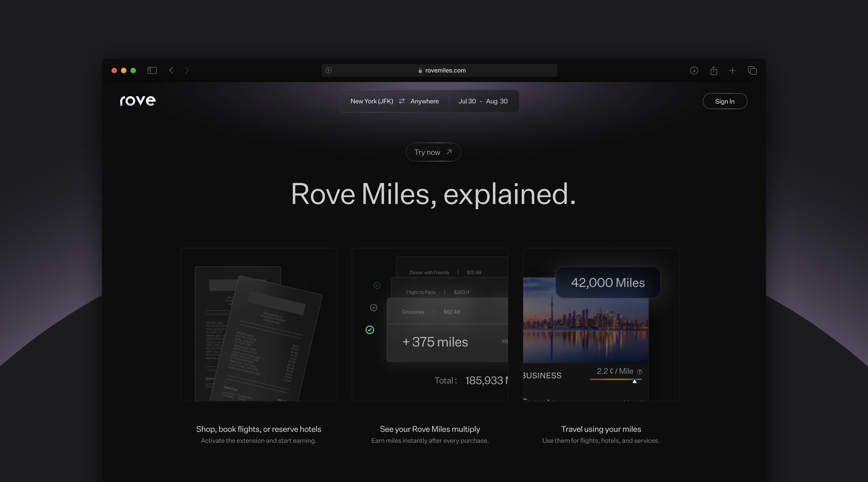Go back with the browser back arrow
This screenshot has width=868, height=482.
coord(171,70)
